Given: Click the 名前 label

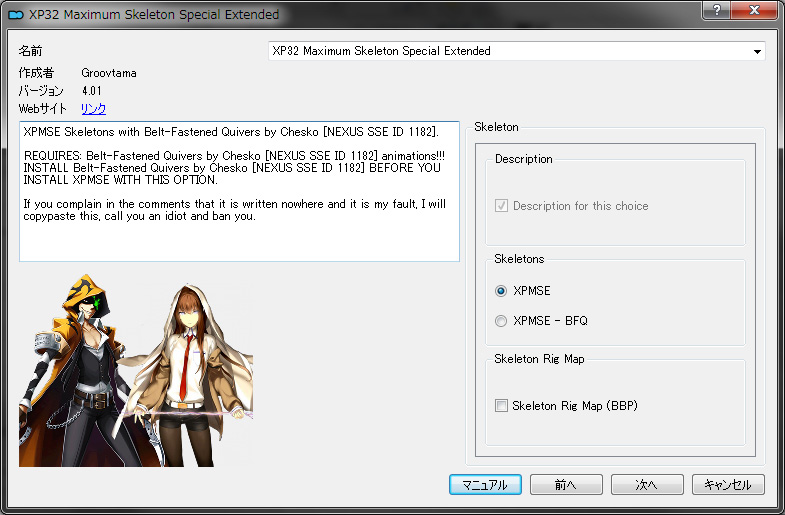Looking at the screenshot, I should tap(31, 51).
